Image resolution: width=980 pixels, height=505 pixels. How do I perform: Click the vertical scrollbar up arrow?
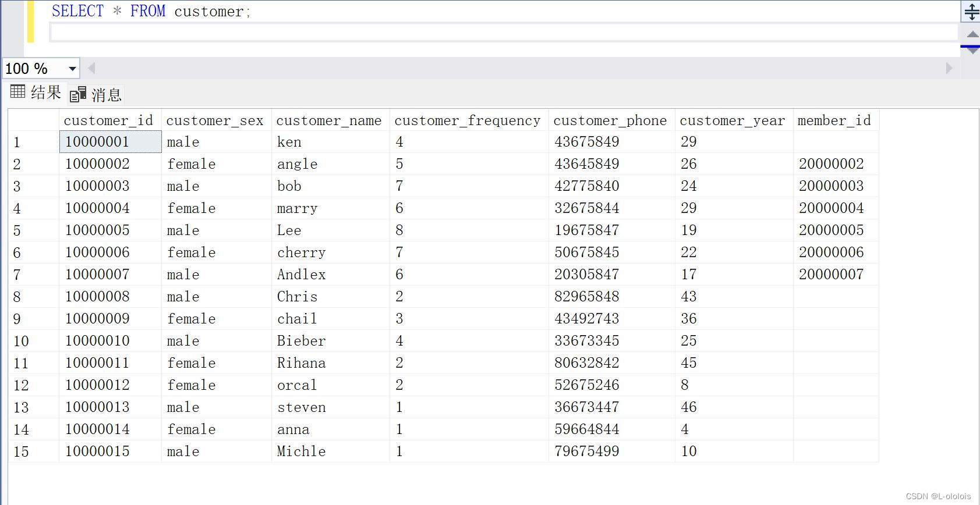972,34
